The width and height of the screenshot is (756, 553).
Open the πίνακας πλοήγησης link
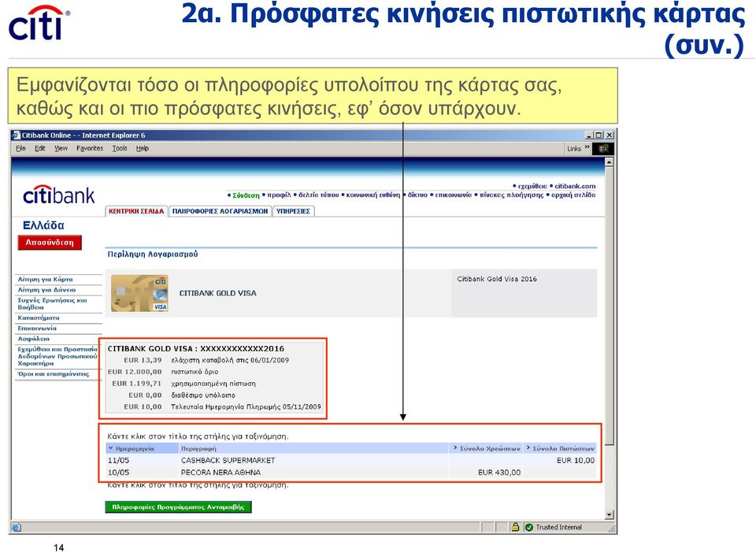(x=512, y=195)
